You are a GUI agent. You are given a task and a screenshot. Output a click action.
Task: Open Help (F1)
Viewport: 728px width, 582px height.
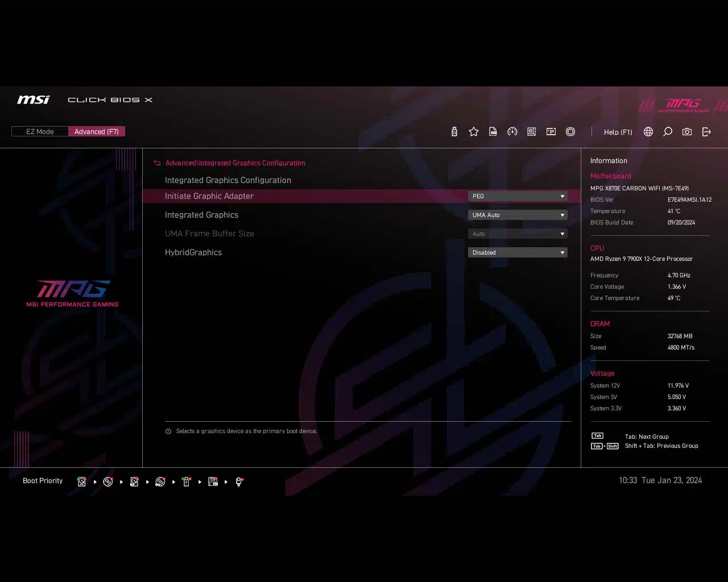pos(618,132)
